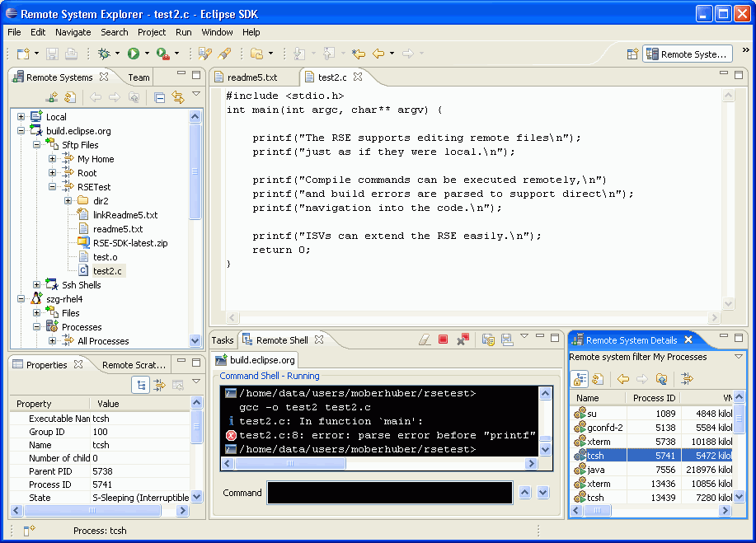Launch with the green Run icon
The image size is (756, 543).
(134, 54)
